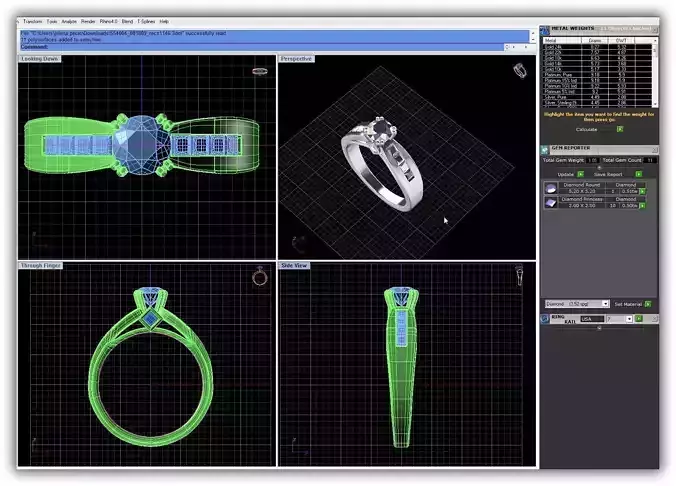
Task: Click the rendered ring in Perspective view
Action: pos(381,164)
